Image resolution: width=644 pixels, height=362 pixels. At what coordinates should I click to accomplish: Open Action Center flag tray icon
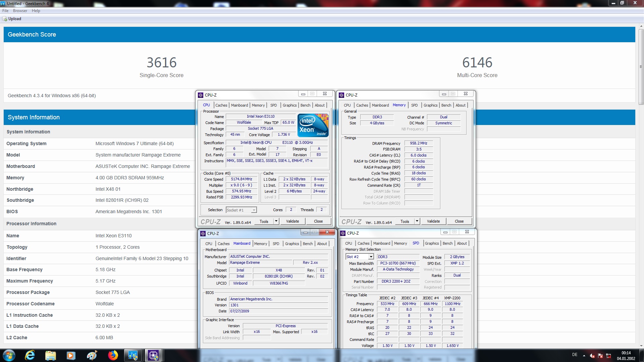coord(600,356)
